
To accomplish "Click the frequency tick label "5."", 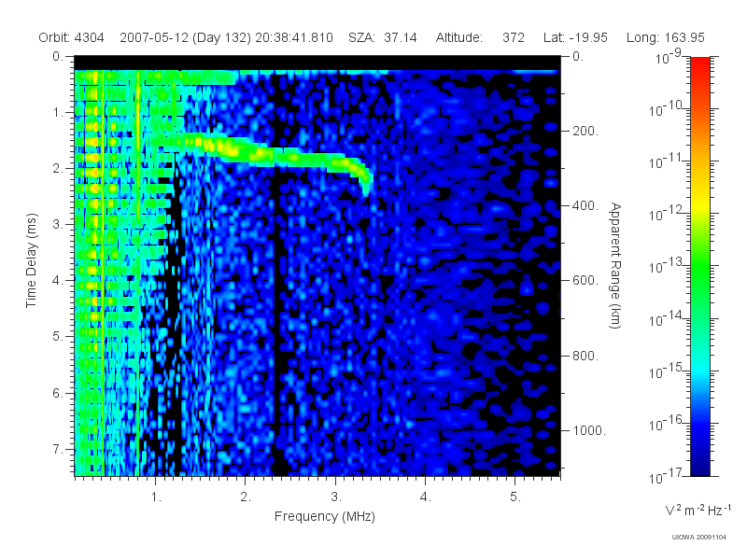I will (x=515, y=497).
